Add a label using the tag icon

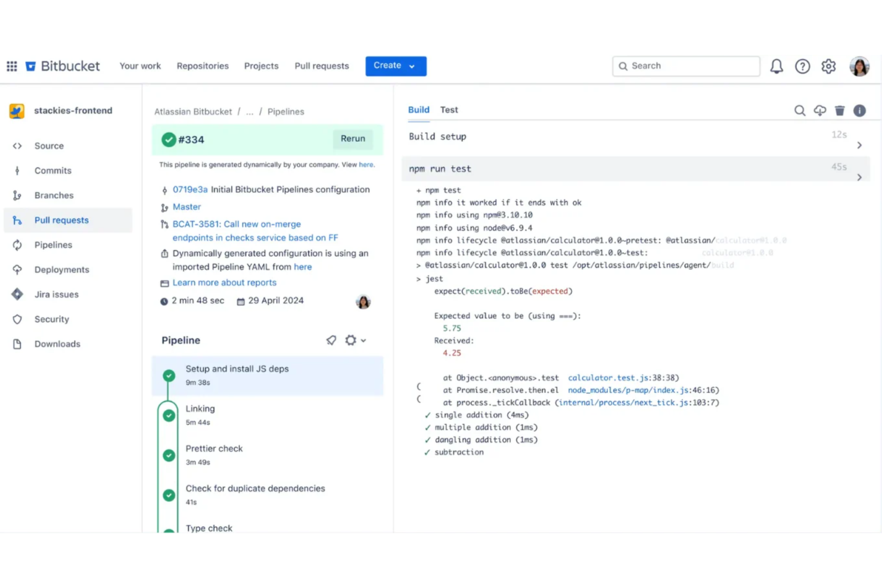(x=332, y=340)
